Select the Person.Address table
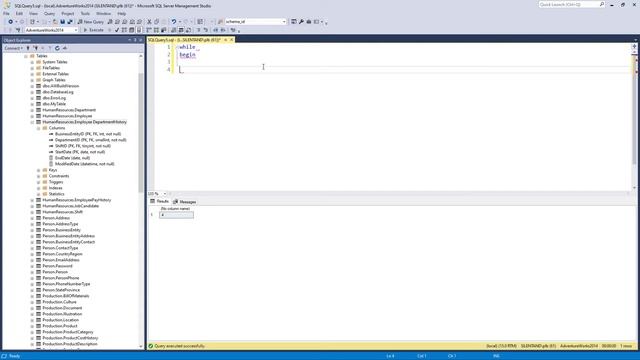 pyautogui.click(x=56, y=218)
